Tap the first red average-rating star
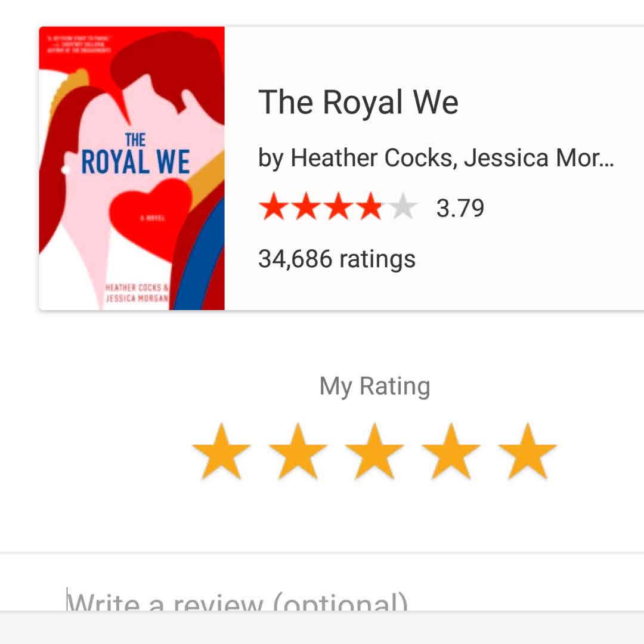644x644 pixels. click(x=274, y=206)
